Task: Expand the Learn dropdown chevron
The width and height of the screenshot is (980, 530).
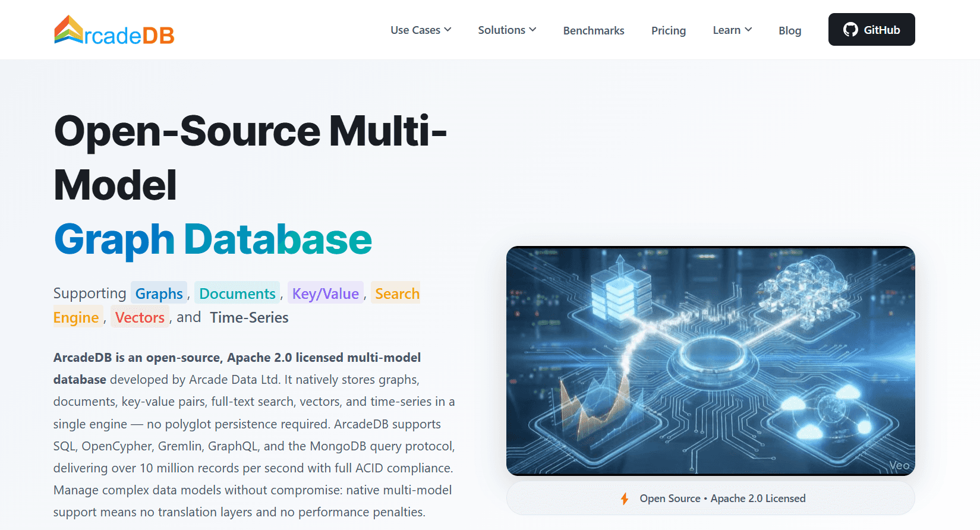Action: click(748, 30)
